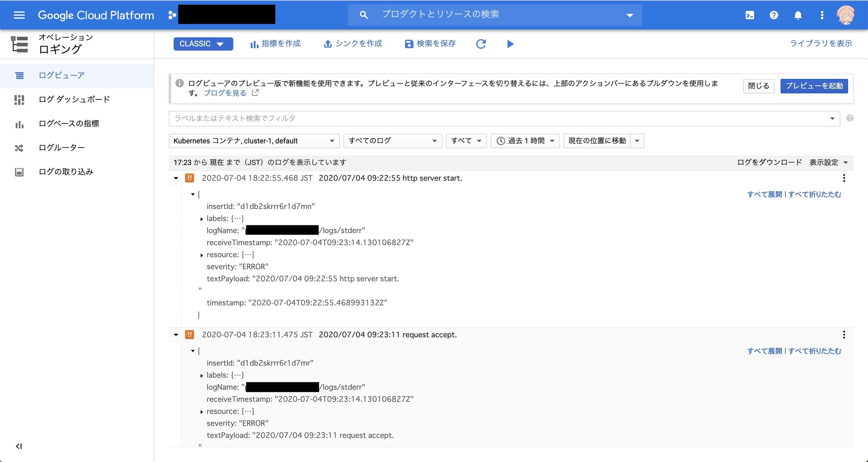Viewport: 868px width, 462px height.
Task: Select ログの取り込み in the sidebar
Action: pos(77,172)
